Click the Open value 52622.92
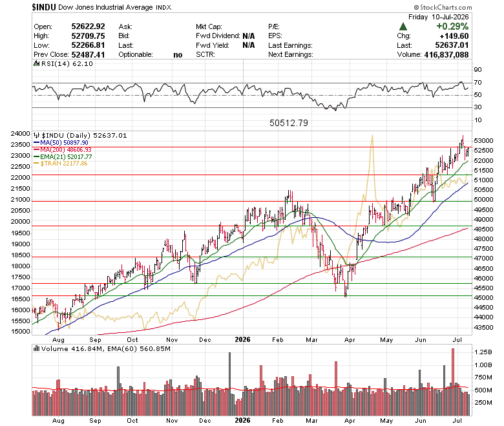 [88, 27]
